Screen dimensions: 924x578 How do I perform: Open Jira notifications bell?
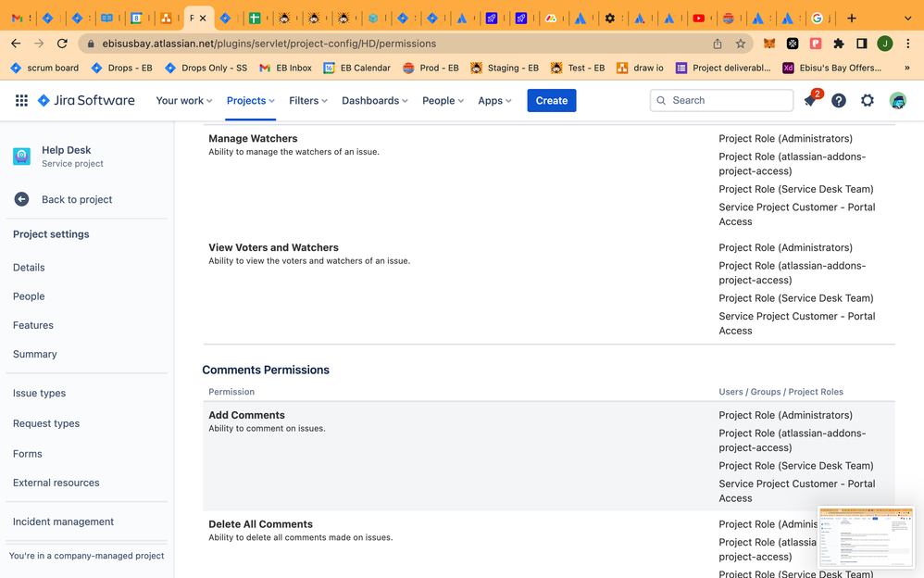(810, 100)
